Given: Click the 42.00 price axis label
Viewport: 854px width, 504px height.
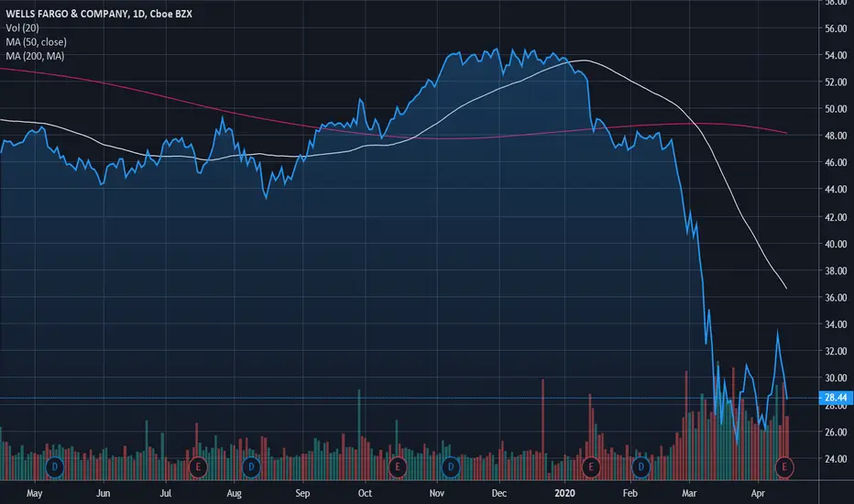Looking at the screenshot, I should click(x=836, y=217).
